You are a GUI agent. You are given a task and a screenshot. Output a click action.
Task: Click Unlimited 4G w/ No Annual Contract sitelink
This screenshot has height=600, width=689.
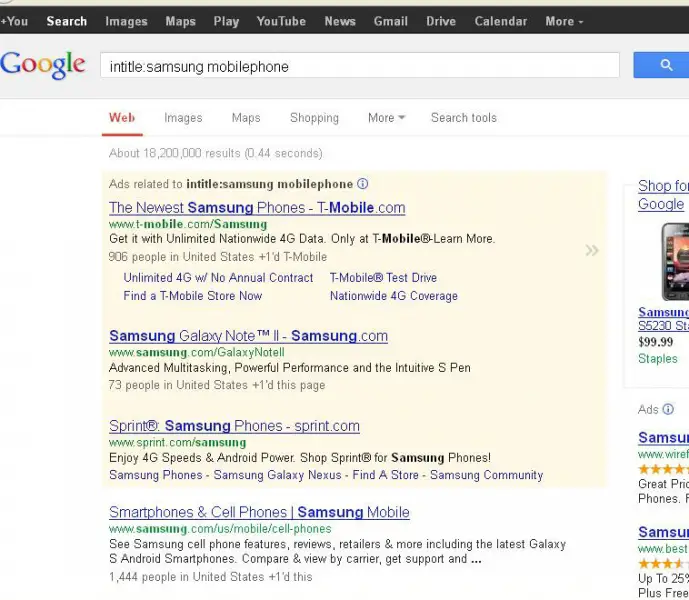click(218, 278)
